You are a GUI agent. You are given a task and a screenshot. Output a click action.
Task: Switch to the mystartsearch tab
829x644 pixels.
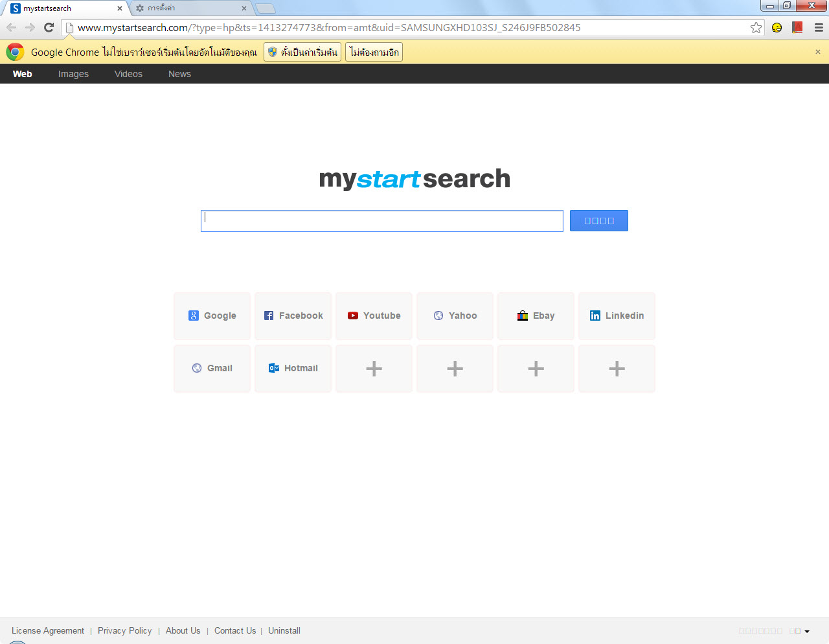pyautogui.click(x=65, y=8)
